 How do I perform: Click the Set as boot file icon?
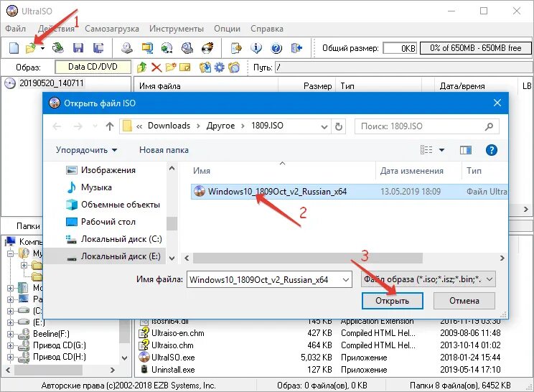(234, 67)
